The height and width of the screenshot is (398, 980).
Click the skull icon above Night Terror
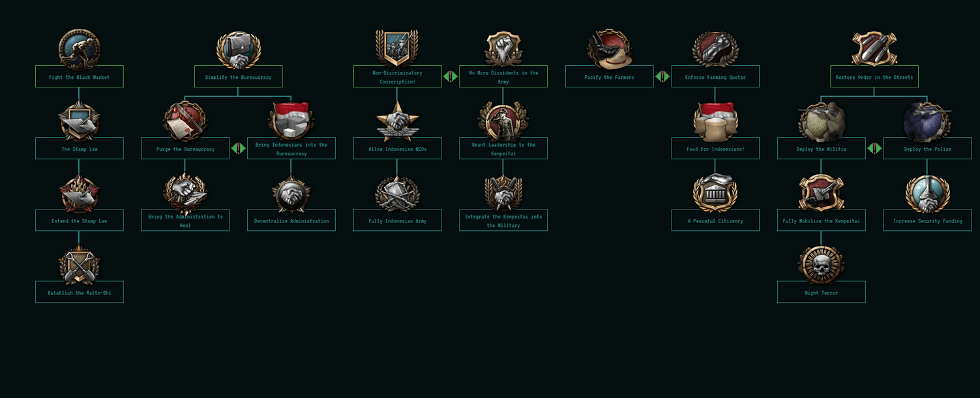[821, 265]
